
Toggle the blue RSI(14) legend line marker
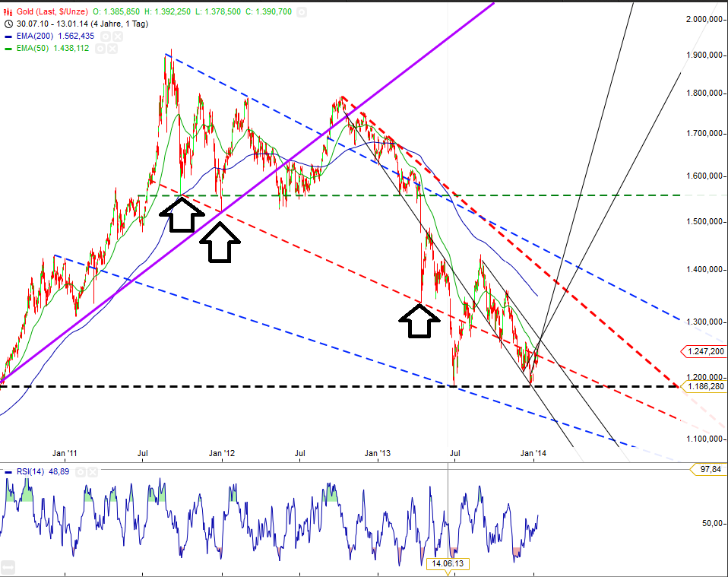click(8, 472)
